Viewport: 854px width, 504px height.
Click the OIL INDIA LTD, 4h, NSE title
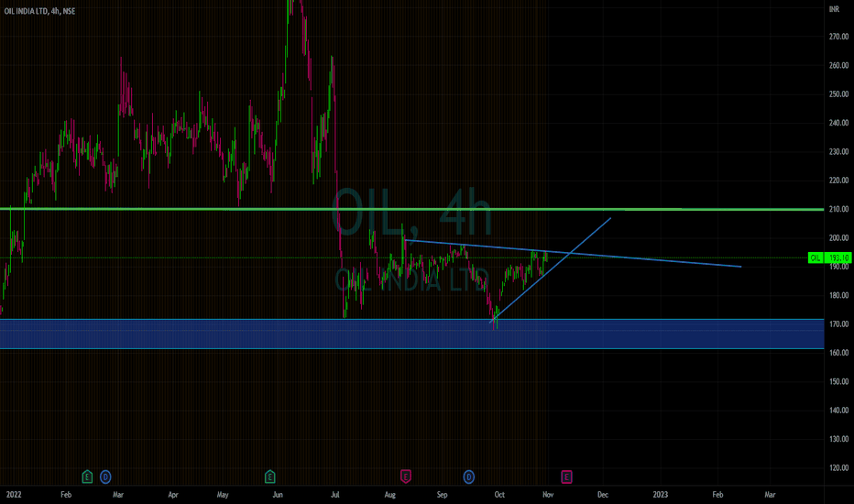39,11
